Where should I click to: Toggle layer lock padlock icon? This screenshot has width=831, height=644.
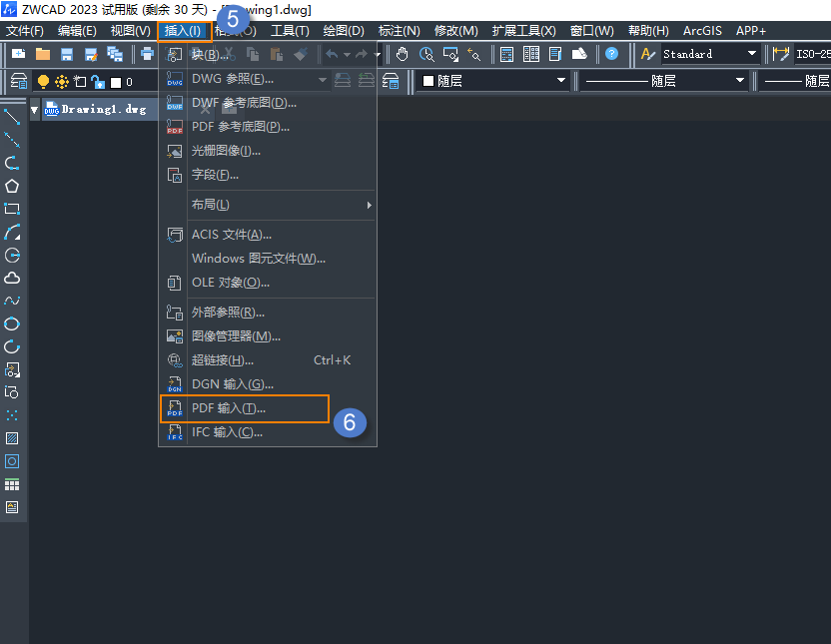tap(98, 82)
